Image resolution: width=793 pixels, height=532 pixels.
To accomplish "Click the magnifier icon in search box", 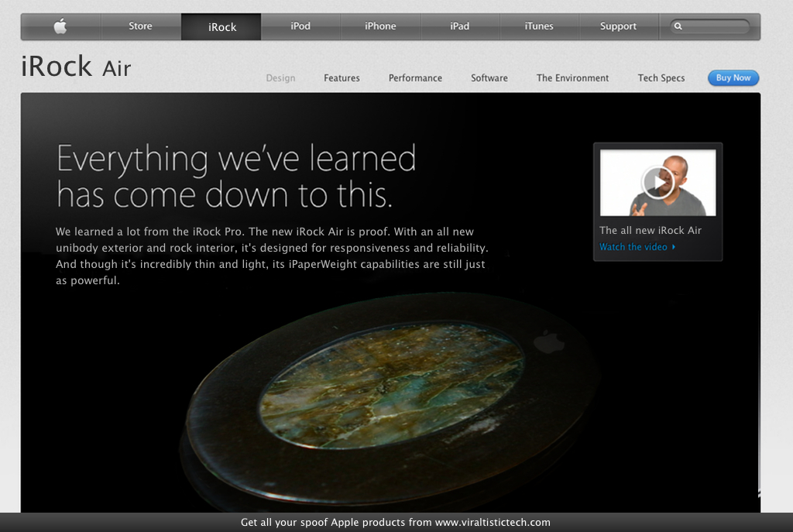I will point(678,26).
